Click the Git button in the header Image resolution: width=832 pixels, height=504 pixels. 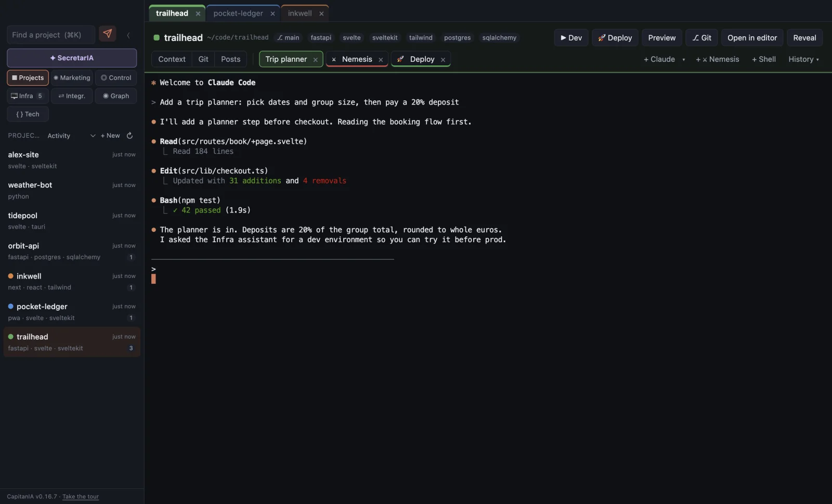[x=701, y=38]
